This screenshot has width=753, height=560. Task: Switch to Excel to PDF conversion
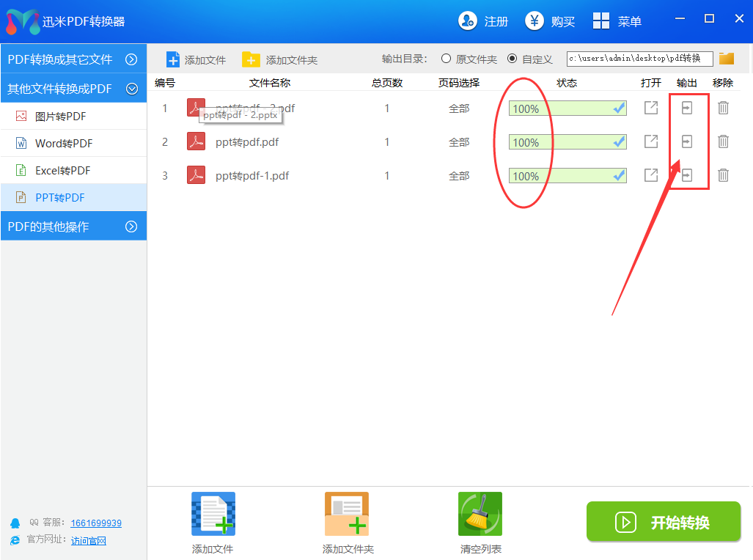click(x=62, y=171)
